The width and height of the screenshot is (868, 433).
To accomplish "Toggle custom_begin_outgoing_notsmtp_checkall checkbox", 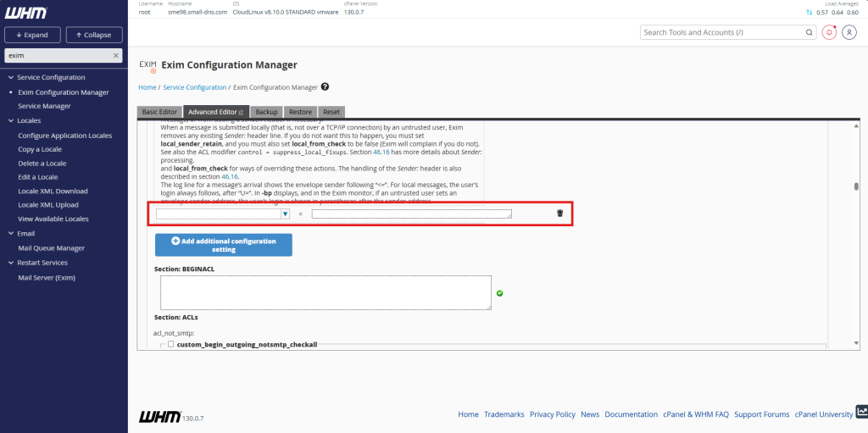I will pyautogui.click(x=170, y=344).
